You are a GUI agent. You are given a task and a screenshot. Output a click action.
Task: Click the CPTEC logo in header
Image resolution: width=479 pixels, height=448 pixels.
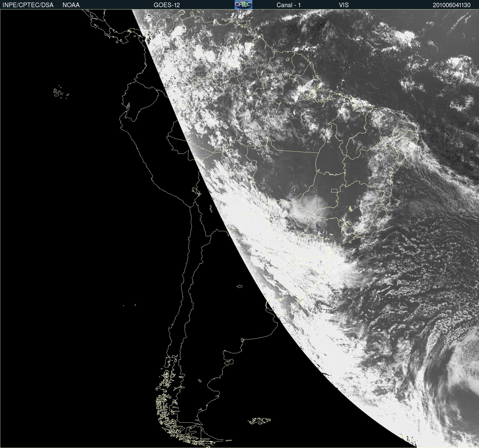tap(243, 5)
